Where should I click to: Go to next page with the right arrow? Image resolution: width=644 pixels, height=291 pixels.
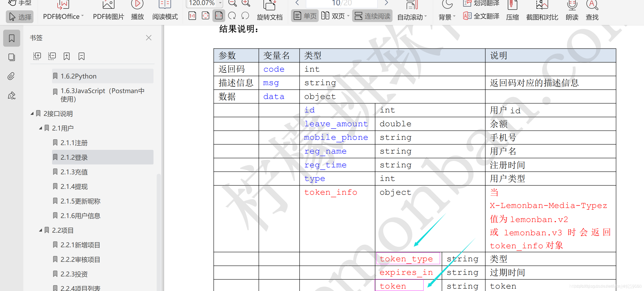[386, 3]
